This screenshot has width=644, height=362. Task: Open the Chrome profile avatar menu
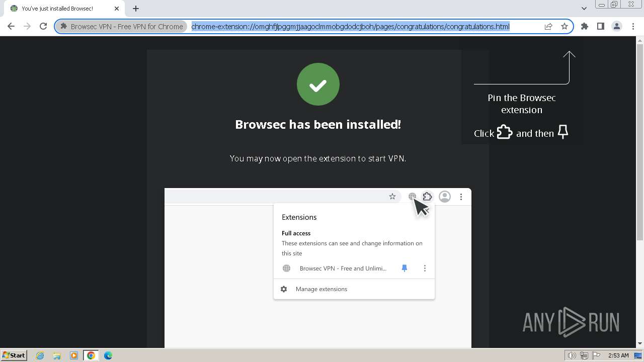point(617,26)
